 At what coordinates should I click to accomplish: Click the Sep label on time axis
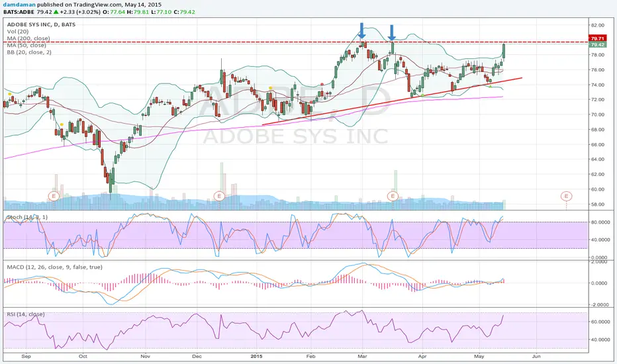point(26,357)
